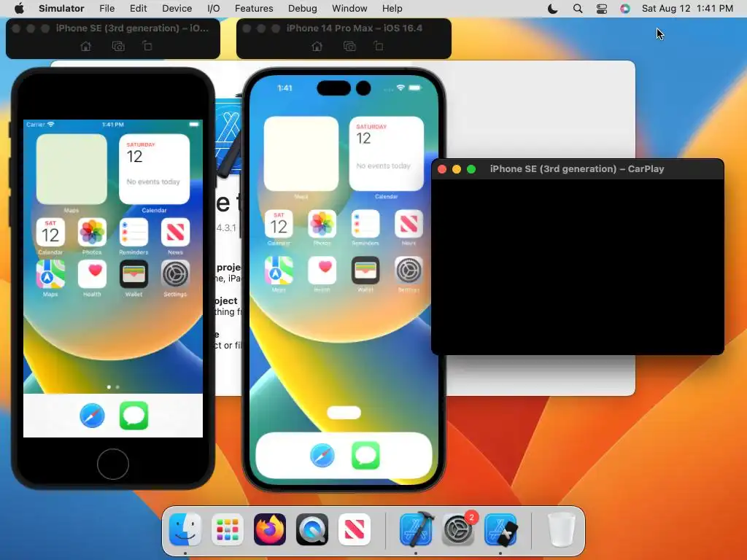
Task: Open the I/O menu
Action: click(x=214, y=8)
